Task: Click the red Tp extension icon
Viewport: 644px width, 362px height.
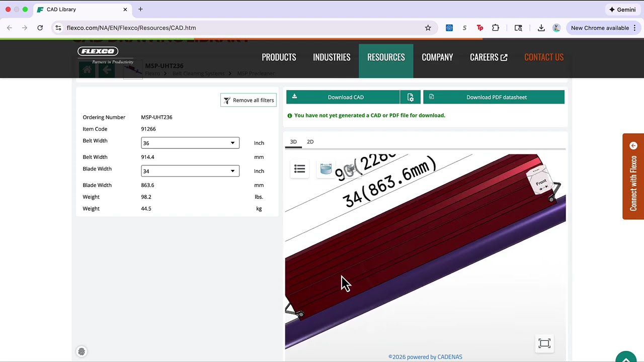Action: [480, 28]
